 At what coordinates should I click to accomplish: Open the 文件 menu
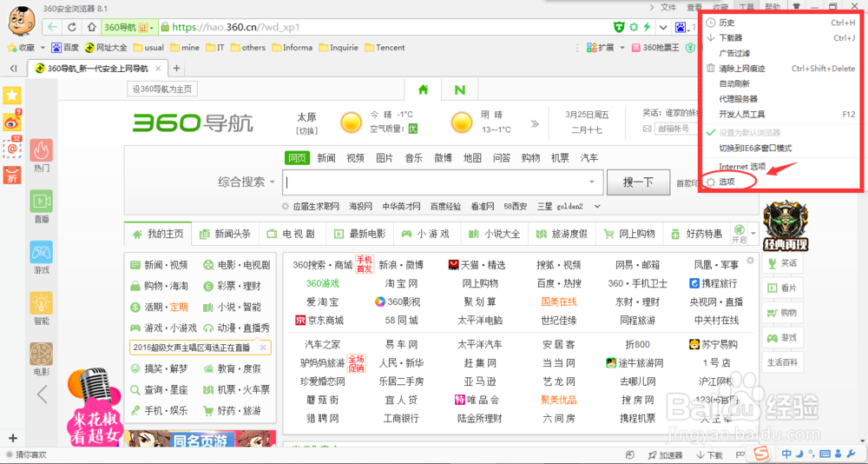tap(668, 7)
